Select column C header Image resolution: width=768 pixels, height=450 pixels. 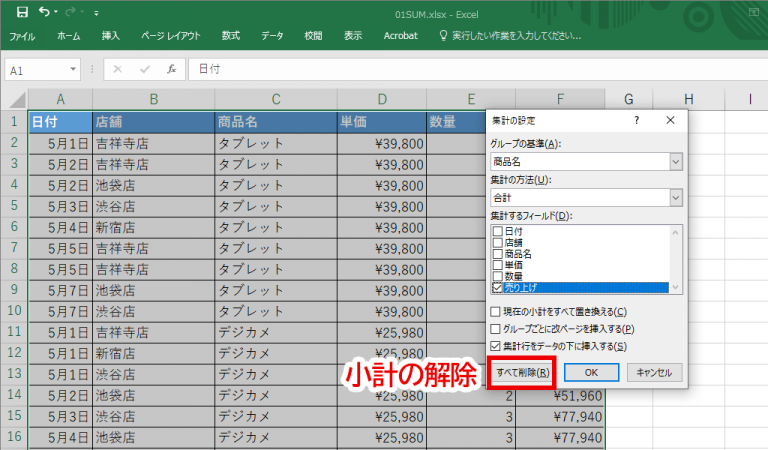coord(276,100)
